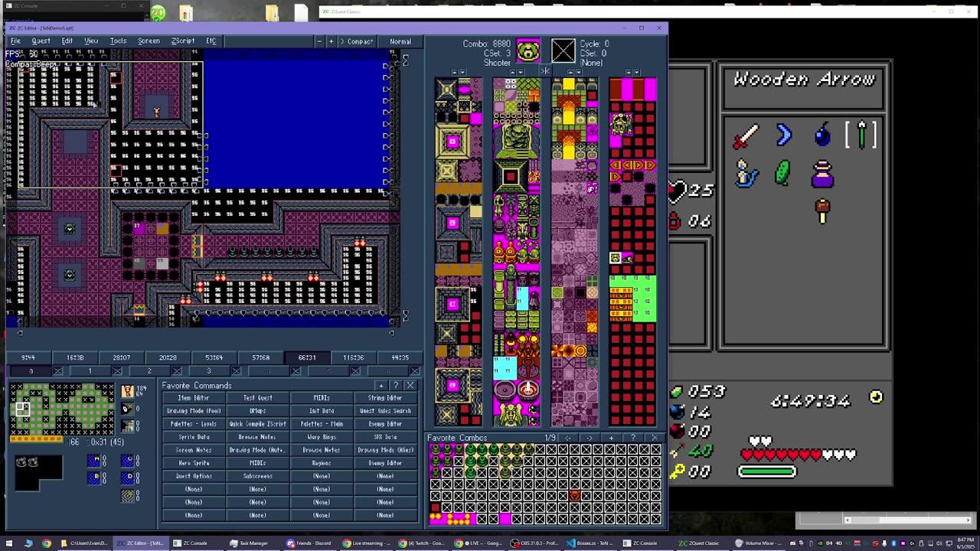Select the current combo preview Shooter tile
Screen dimensions: 980x551
pos(528,51)
